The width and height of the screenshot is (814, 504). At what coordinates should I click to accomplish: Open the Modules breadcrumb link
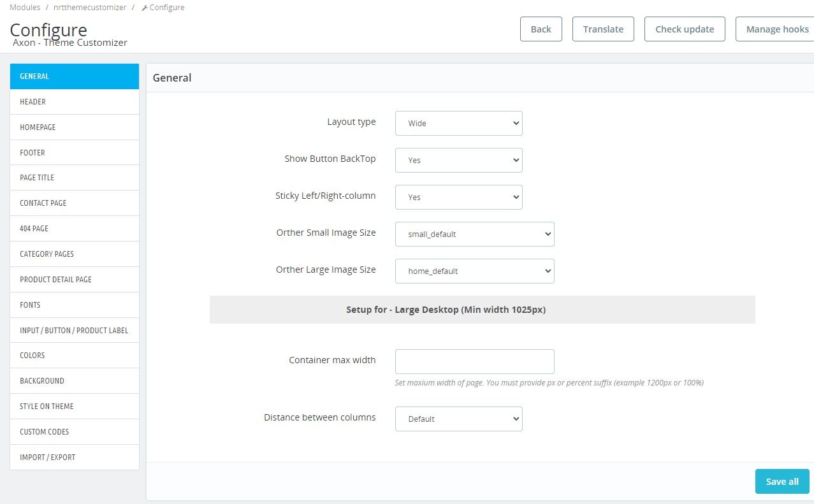(24, 7)
